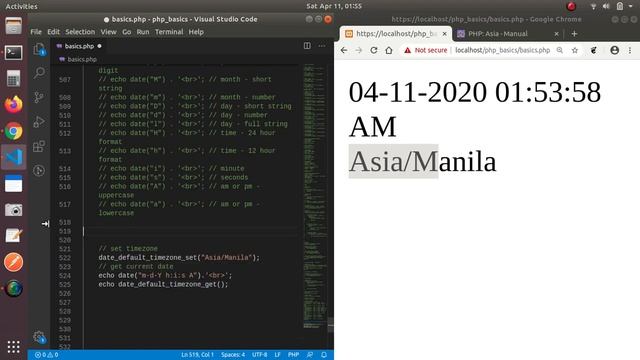
Task: Click Ln 519, Col 1 in the status bar
Action: pyautogui.click(x=198, y=355)
